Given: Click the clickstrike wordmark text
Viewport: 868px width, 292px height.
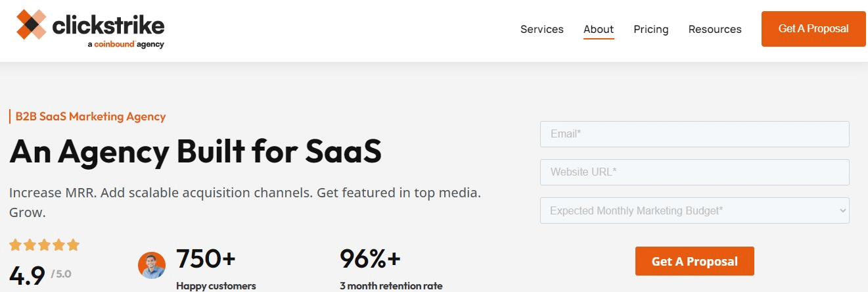Looking at the screenshot, I should point(108,26).
